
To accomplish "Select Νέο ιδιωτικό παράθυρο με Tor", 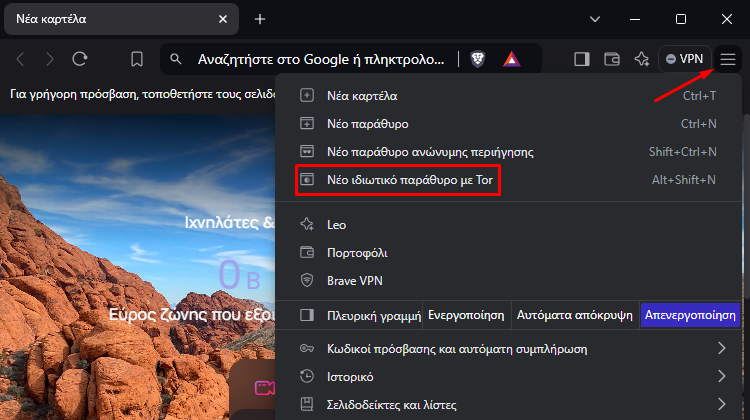I will point(408,180).
